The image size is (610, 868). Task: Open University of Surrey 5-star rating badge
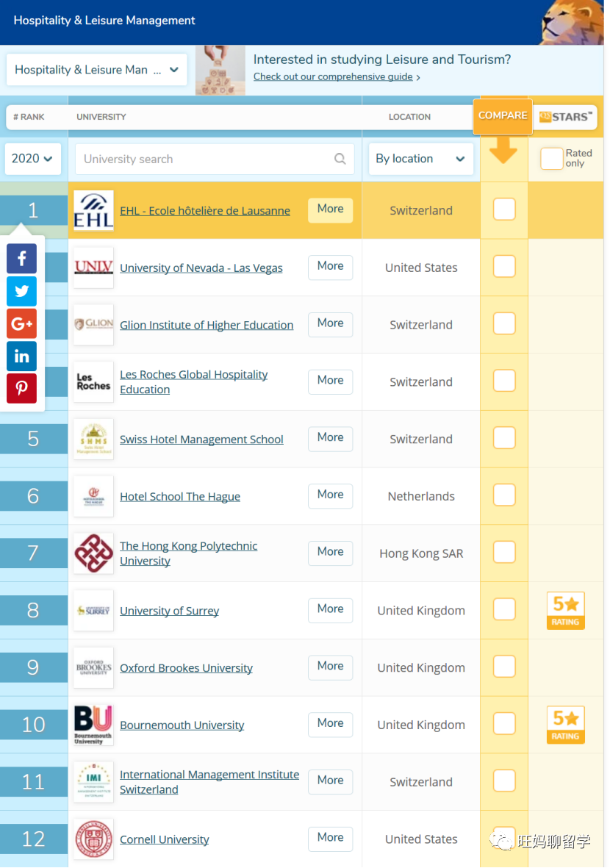coord(565,611)
